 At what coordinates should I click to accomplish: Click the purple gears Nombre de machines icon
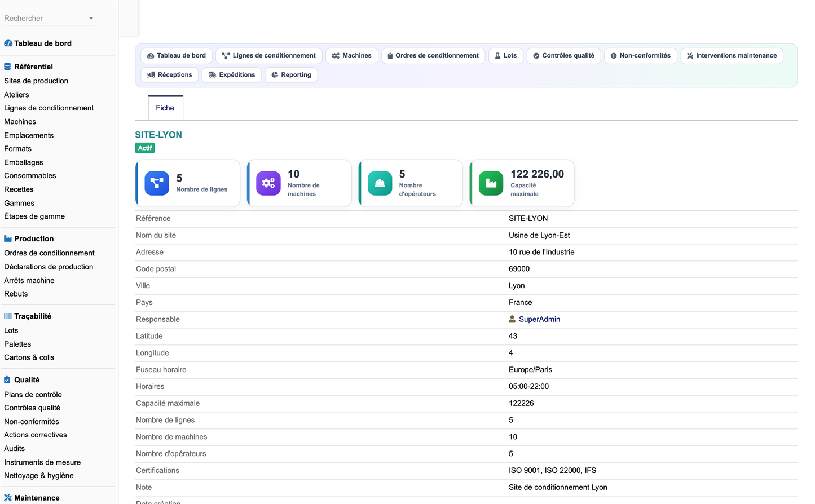tap(268, 183)
